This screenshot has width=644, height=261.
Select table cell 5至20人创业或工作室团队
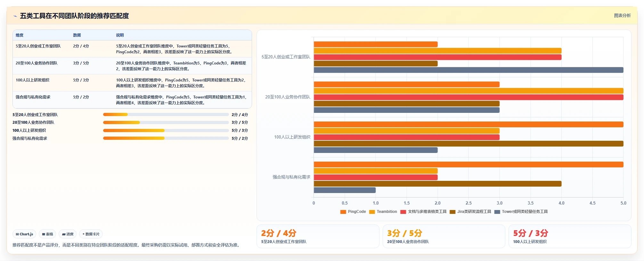coord(38,46)
